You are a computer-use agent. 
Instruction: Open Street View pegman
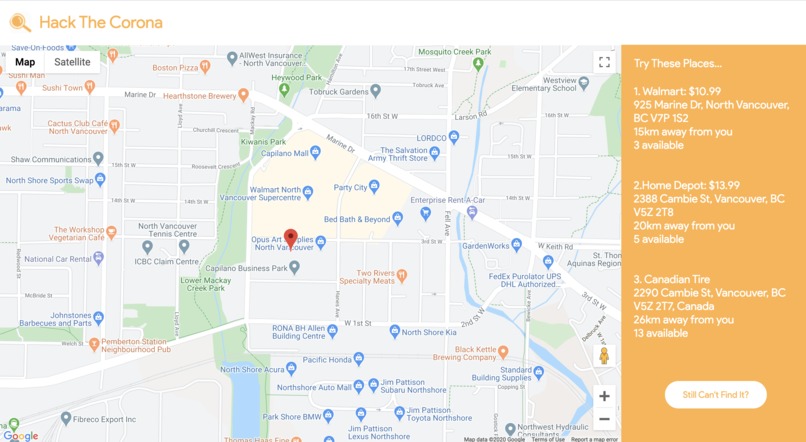[x=604, y=356]
